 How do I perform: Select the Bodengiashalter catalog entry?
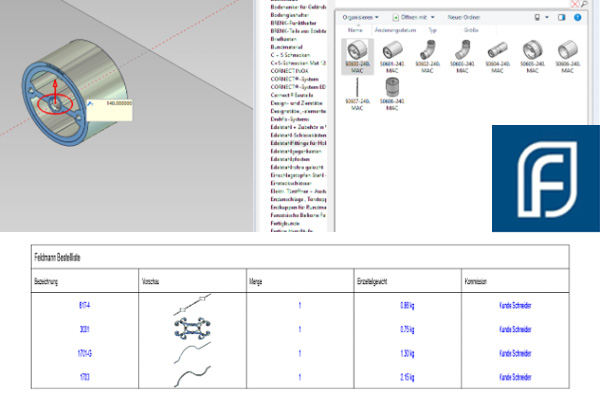290,15
